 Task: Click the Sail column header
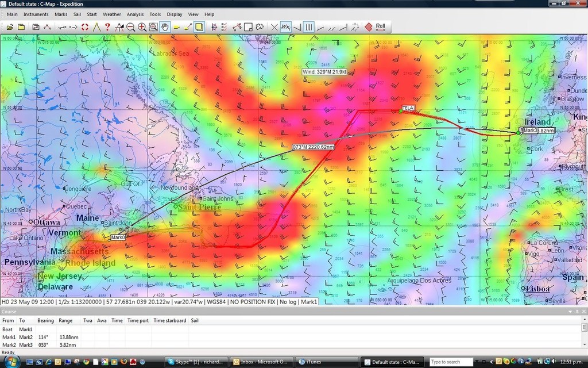point(195,320)
